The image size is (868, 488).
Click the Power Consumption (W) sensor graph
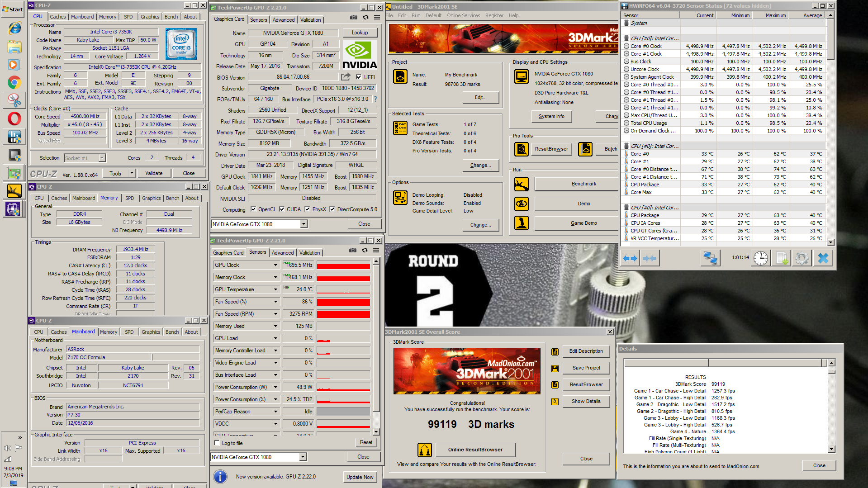tap(343, 387)
